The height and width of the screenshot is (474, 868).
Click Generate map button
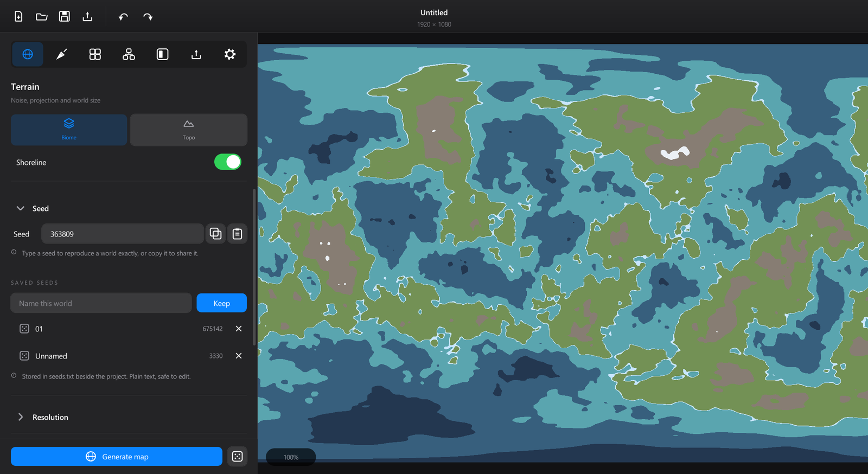(117, 457)
